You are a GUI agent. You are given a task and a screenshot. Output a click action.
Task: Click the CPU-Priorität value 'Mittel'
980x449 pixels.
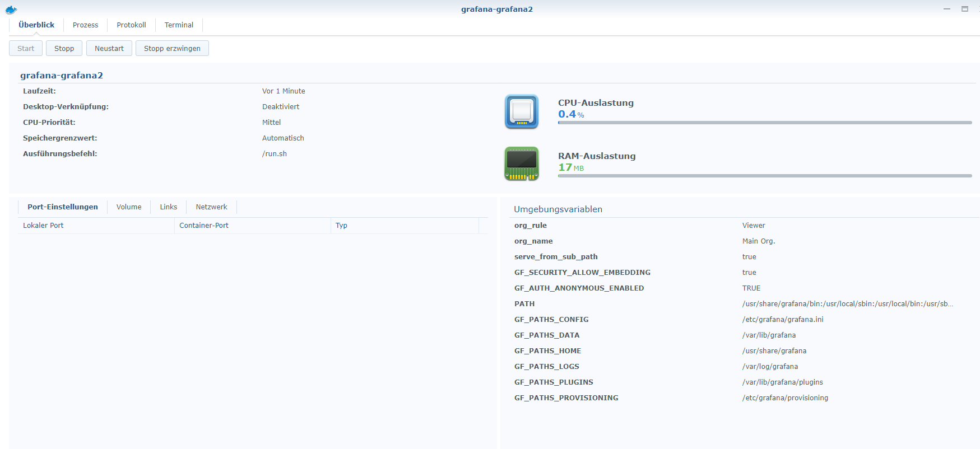click(272, 122)
